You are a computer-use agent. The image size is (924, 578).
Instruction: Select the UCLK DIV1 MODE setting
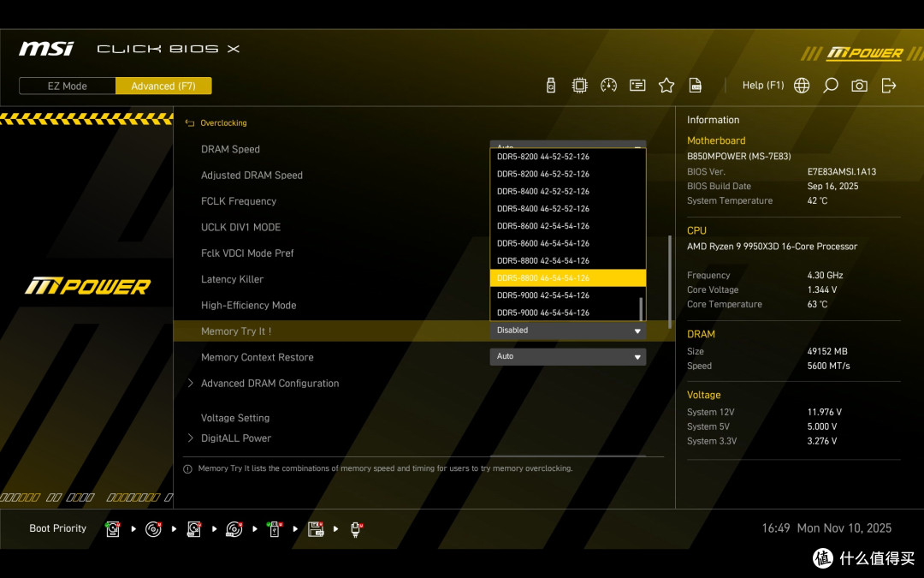[x=240, y=227]
